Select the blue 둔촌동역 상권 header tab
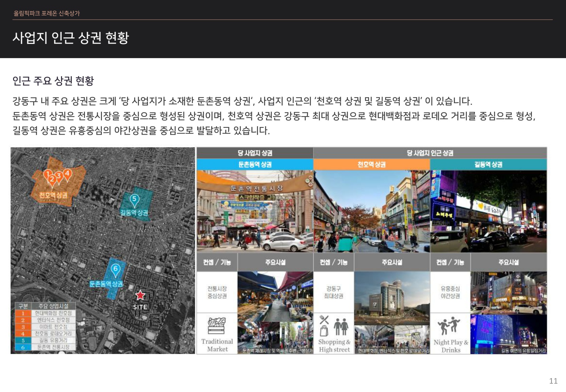The height and width of the screenshot is (392, 566). 255,164
